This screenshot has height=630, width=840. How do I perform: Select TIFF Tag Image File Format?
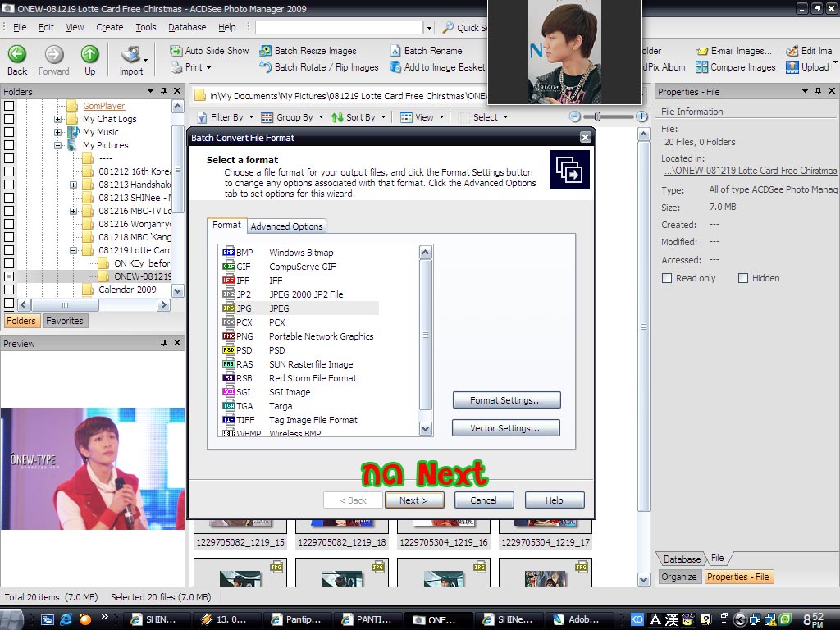[x=300, y=419]
